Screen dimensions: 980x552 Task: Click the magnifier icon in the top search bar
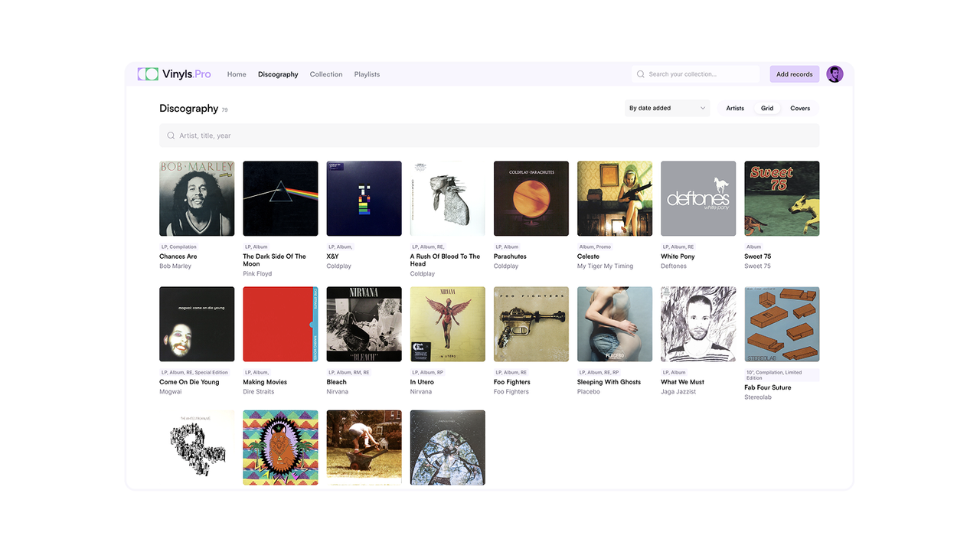[640, 73]
